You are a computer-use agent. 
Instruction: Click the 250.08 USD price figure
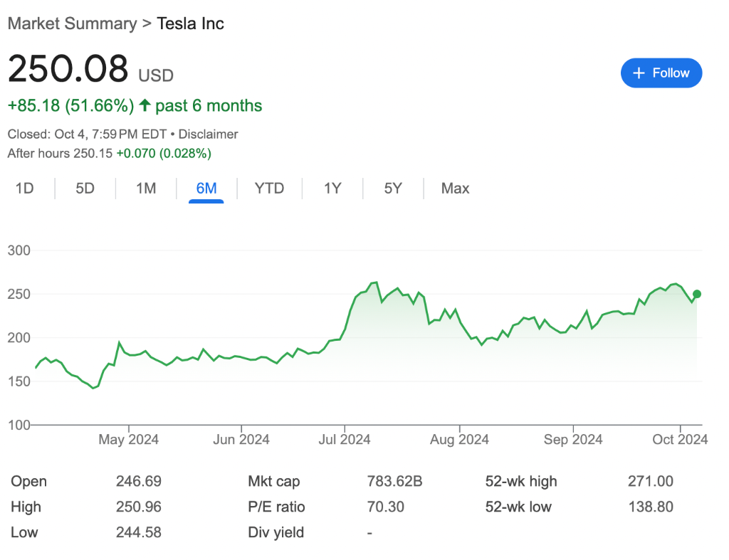point(68,69)
